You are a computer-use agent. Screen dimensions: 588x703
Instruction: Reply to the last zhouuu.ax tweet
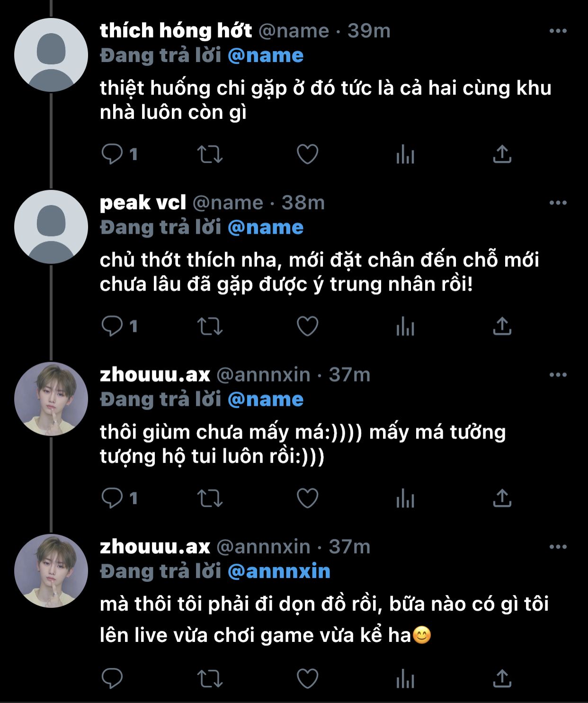[112, 679]
